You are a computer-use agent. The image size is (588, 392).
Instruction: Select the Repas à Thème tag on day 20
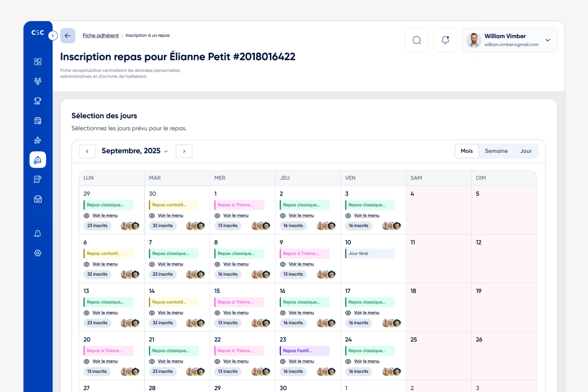pos(108,351)
